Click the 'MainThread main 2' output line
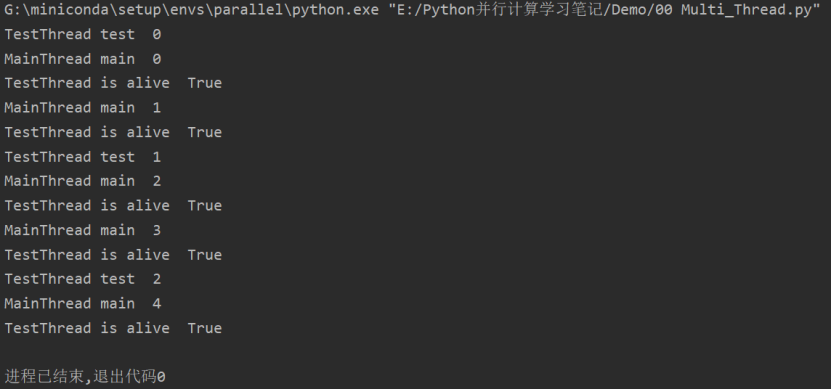The width and height of the screenshot is (831, 390). (x=83, y=181)
